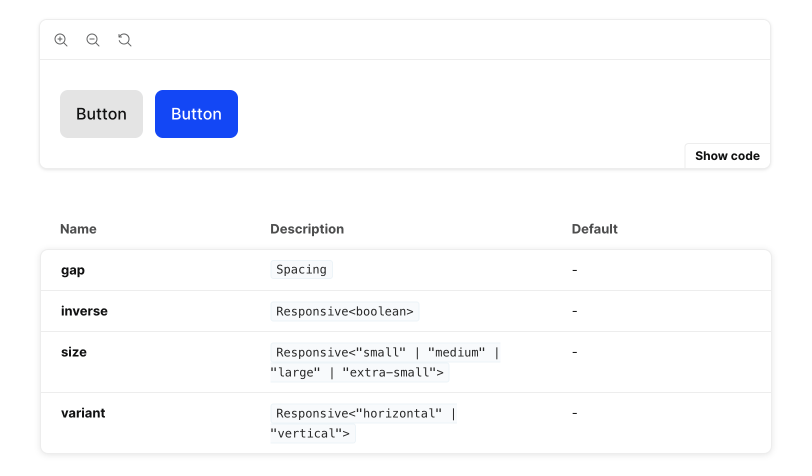The image size is (812, 476).
Task: Click the Name column header
Action: (x=78, y=229)
